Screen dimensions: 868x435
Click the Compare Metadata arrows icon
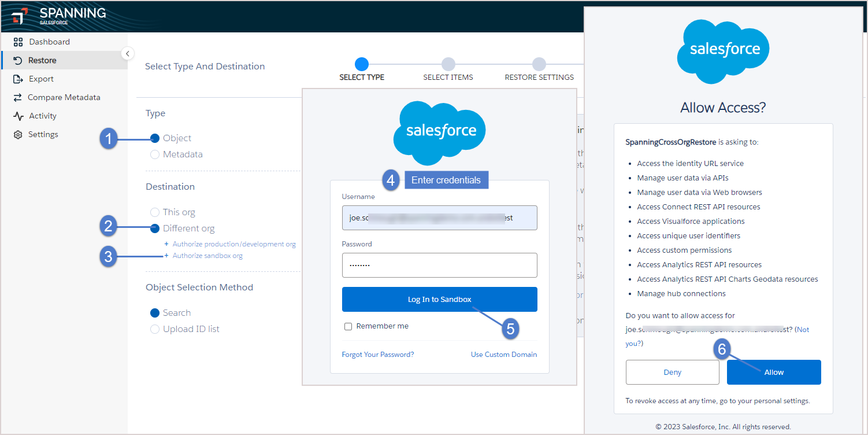[x=18, y=98]
